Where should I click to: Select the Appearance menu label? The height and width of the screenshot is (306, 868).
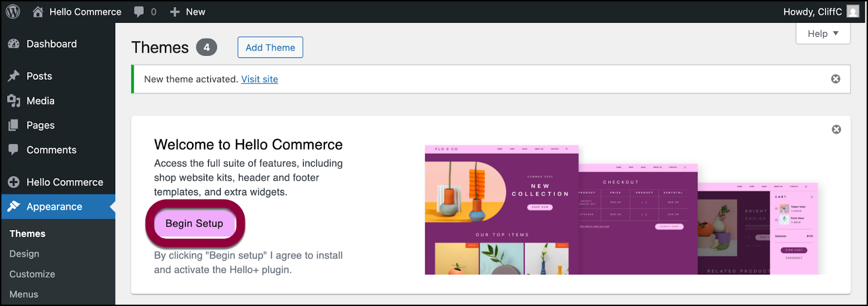[x=54, y=207]
